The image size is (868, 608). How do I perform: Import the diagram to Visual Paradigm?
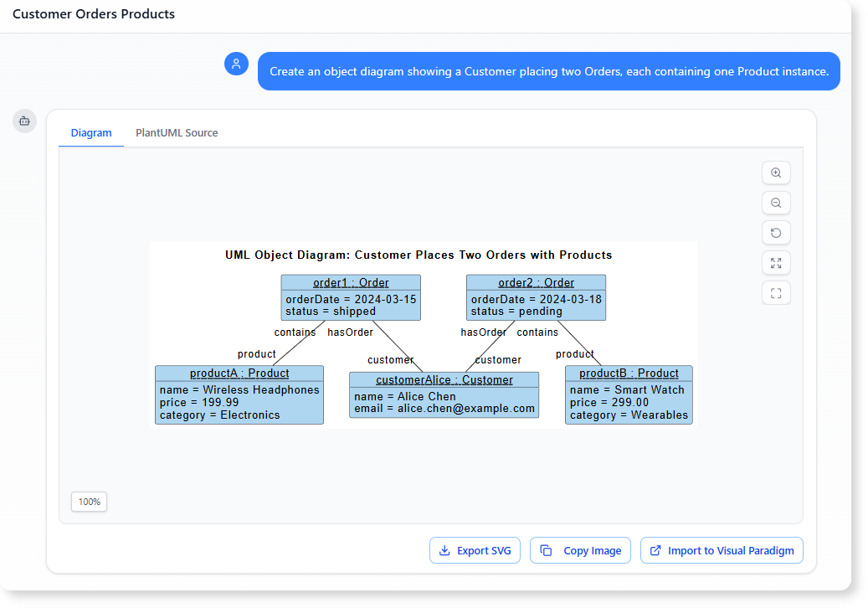point(722,550)
